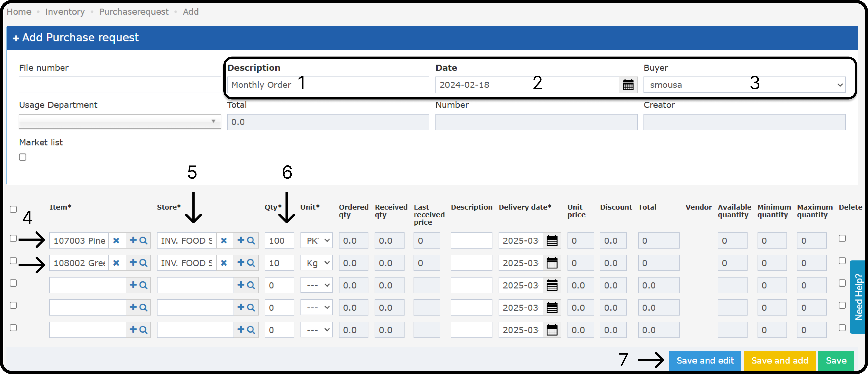Select the row checkbox for item 108002 Gree
Viewport: 868px width, 374px height.
pos(13,260)
